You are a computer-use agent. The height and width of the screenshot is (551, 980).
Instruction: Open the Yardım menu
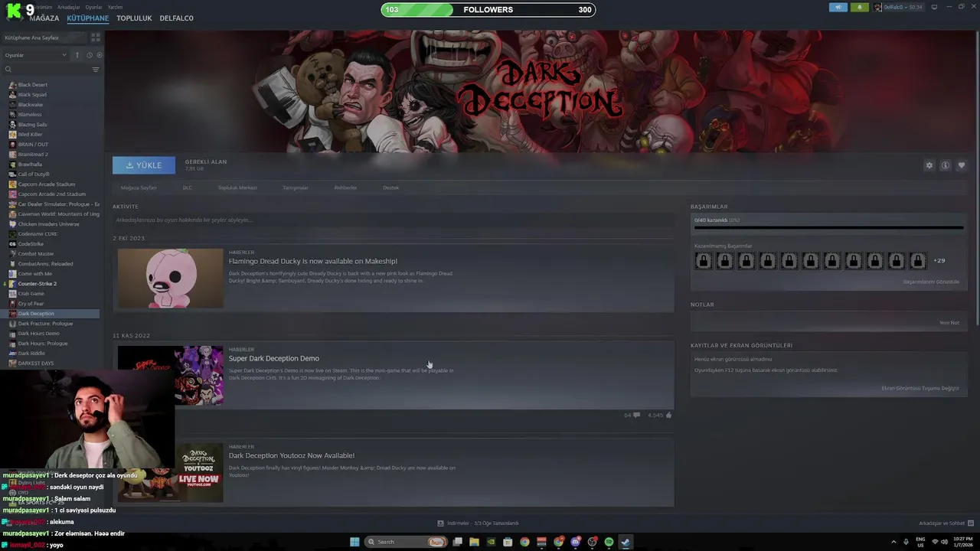115,7
